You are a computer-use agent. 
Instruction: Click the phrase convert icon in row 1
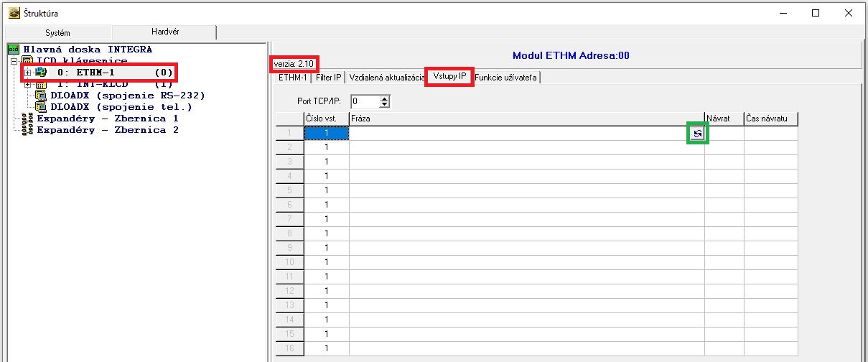point(696,134)
